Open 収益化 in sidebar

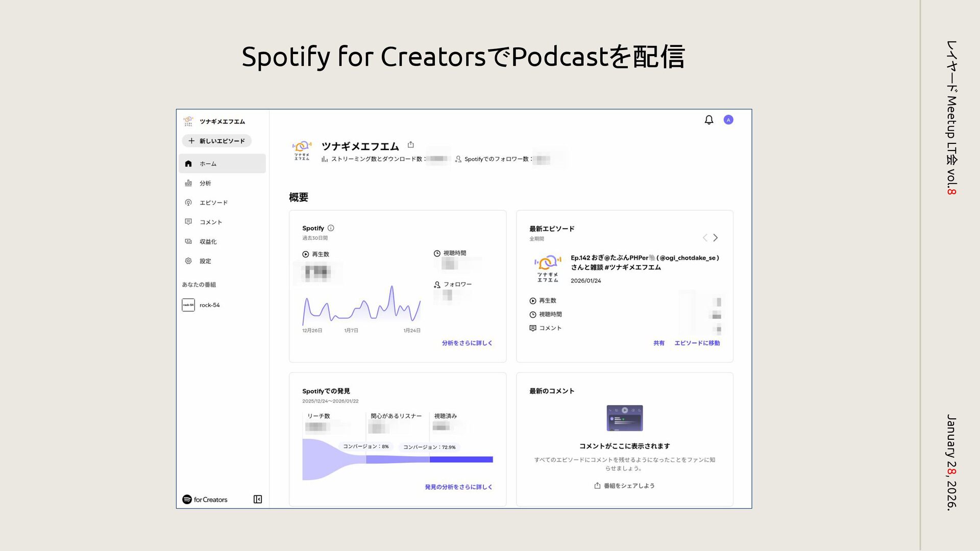[x=208, y=242]
